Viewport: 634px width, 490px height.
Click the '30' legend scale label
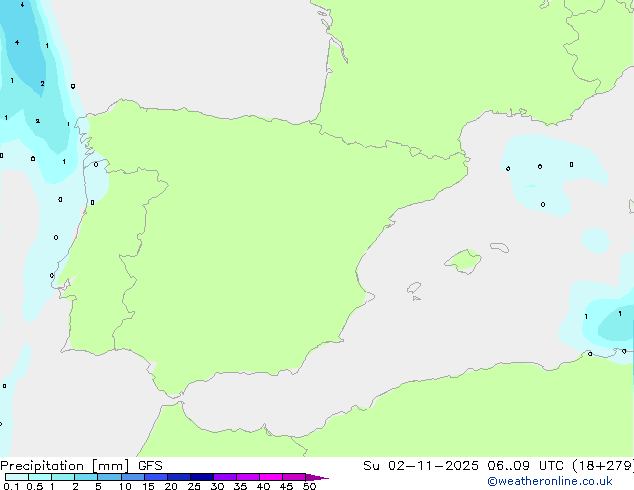[217, 486]
